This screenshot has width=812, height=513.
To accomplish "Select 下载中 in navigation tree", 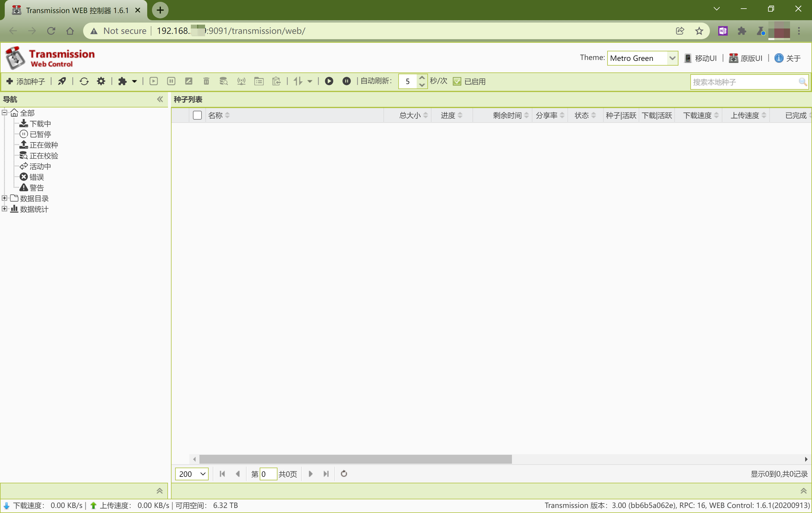I will pos(40,124).
